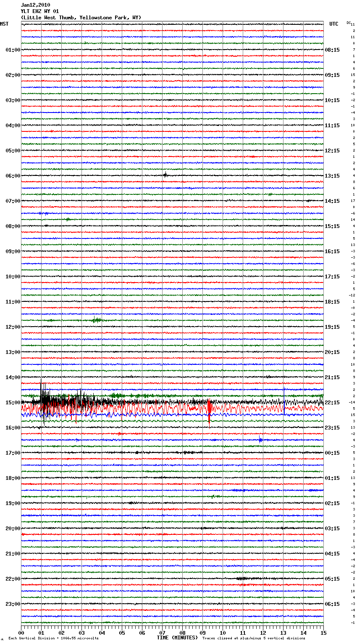Click the 23:15 UTC time label
This screenshot has height=644, width=357.
(x=332, y=428)
